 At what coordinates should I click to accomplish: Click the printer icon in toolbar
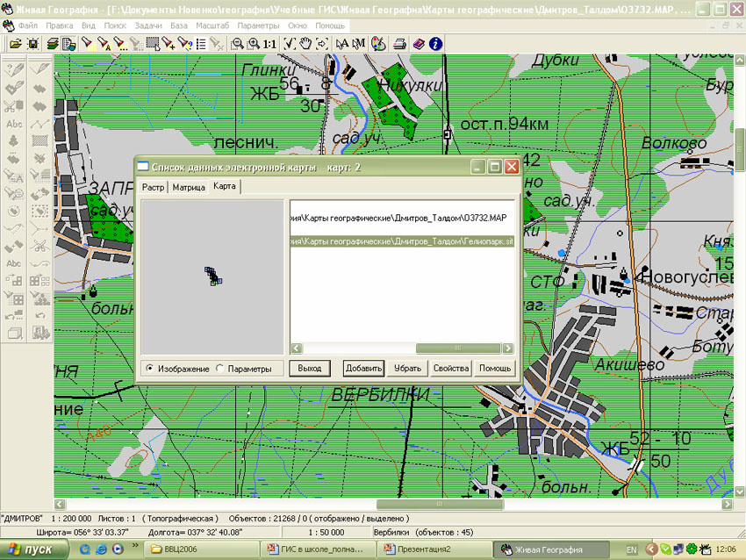(x=399, y=43)
